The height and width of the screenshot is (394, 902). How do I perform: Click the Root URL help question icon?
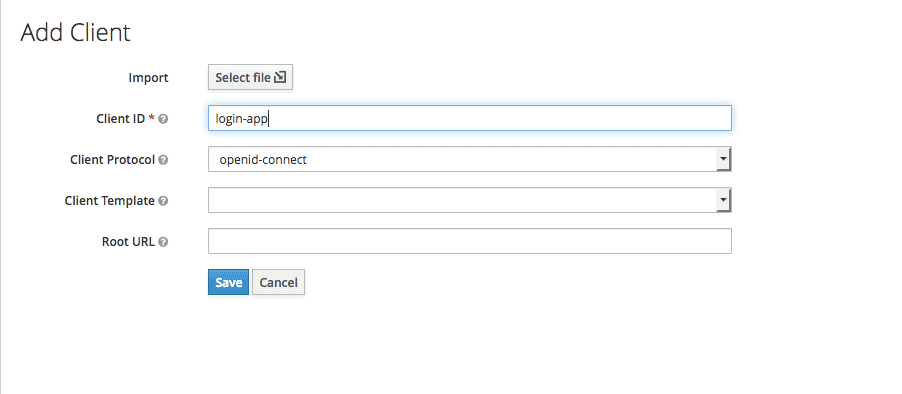tap(163, 242)
